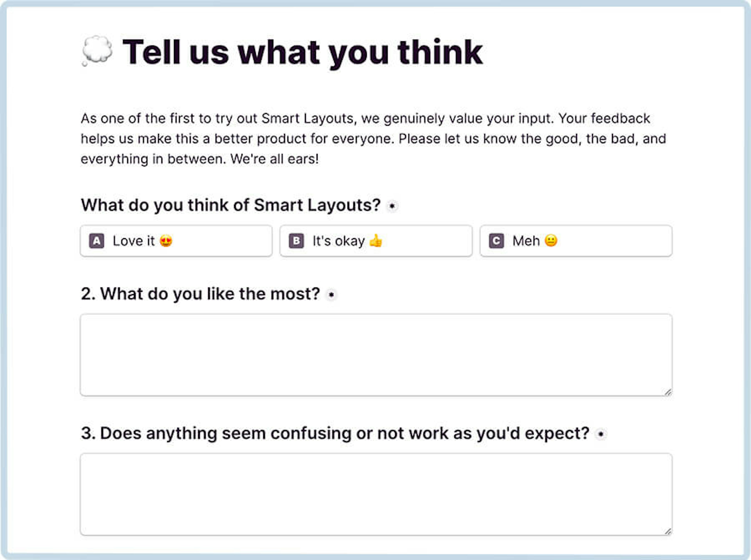Click the letter B badge icon
Viewport: 751px width, 560px height.
click(x=296, y=241)
